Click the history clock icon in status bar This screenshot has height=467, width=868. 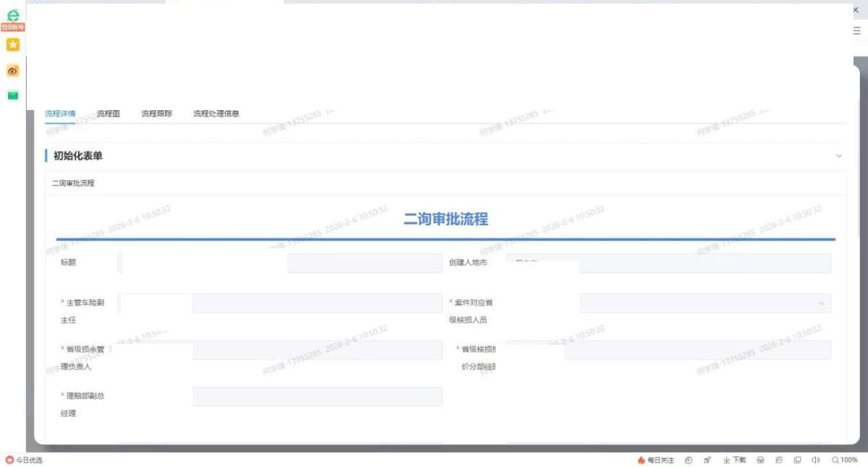(x=689, y=460)
